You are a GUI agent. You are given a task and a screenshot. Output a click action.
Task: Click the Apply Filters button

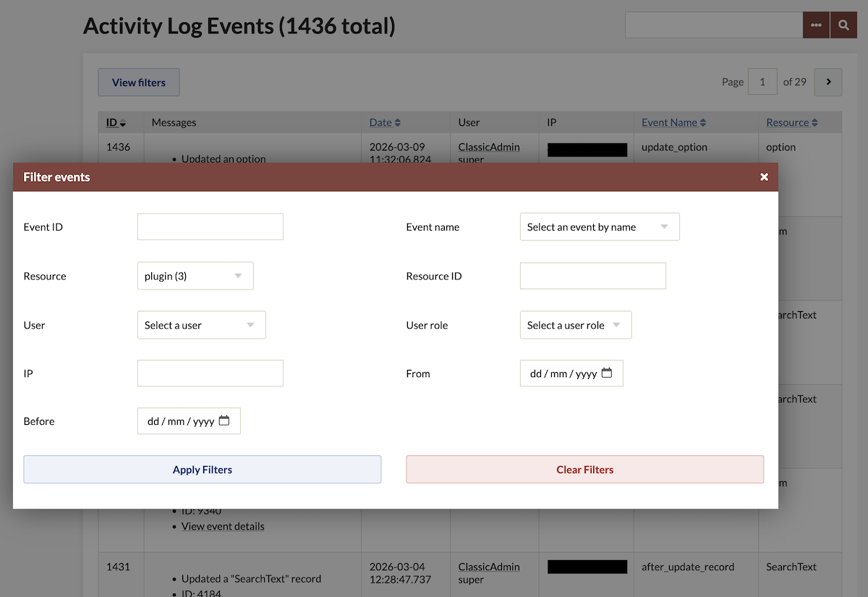tap(202, 469)
